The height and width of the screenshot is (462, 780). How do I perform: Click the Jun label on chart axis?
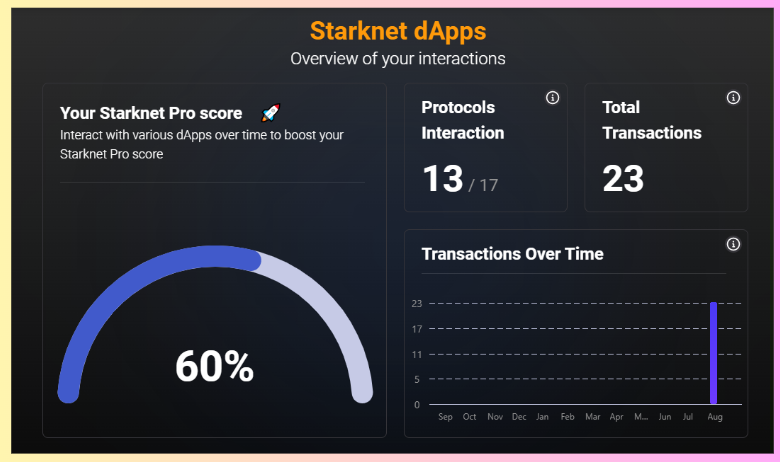(x=665, y=417)
